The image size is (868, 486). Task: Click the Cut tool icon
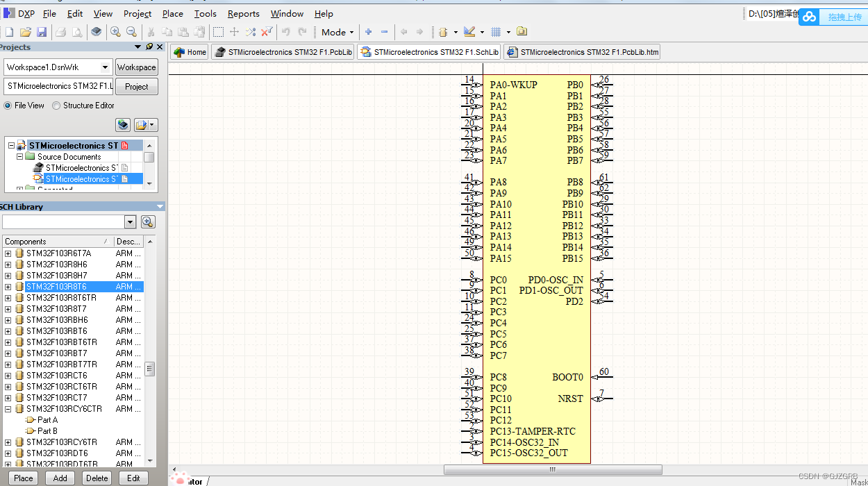[x=150, y=31]
